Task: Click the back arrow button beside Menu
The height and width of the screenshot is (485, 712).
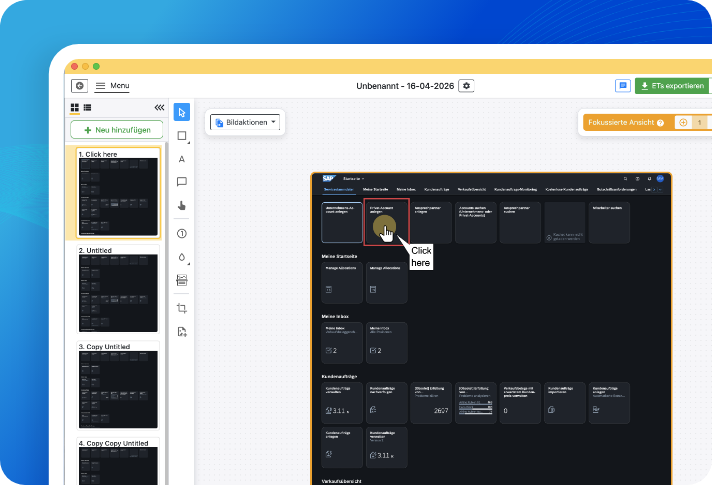Action: pos(79,86)
